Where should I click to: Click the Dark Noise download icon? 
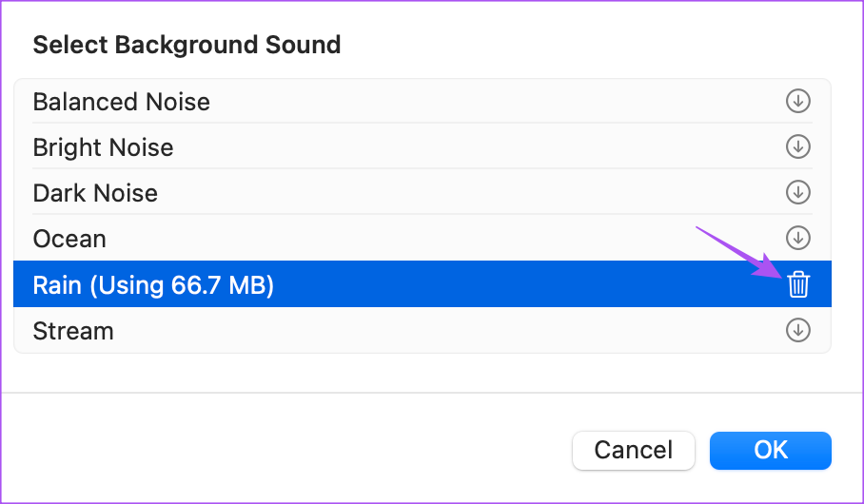point(797,192)
